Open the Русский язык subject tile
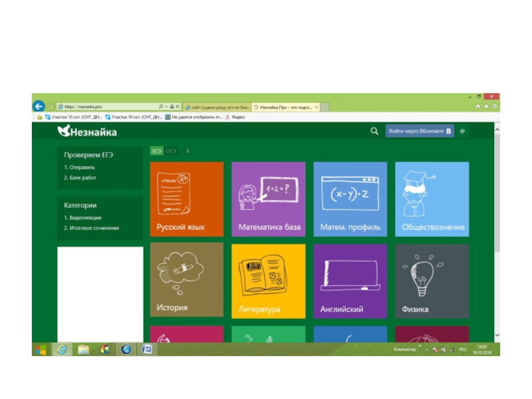Image resolution: width=532 pixels, height=399 pixels. point(187,199)
